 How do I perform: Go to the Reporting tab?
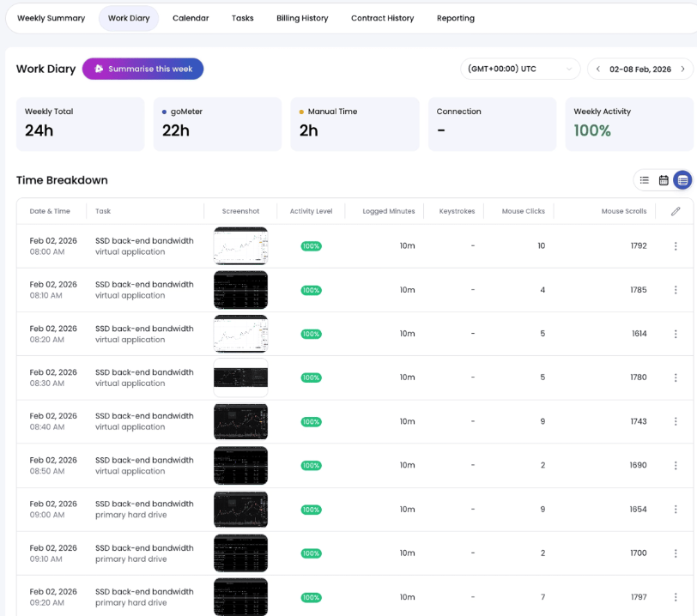tap(455, 18)
